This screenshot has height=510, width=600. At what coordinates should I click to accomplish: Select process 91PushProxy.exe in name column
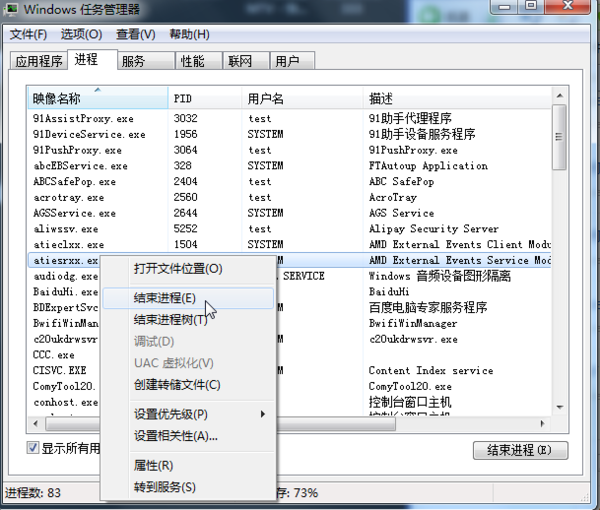77,150
